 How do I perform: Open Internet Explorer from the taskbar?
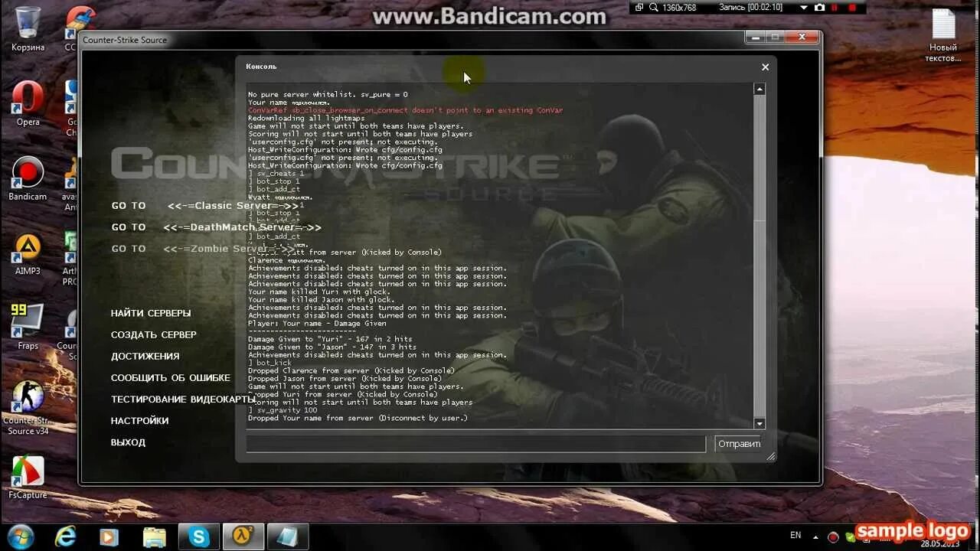click(65, 536)
